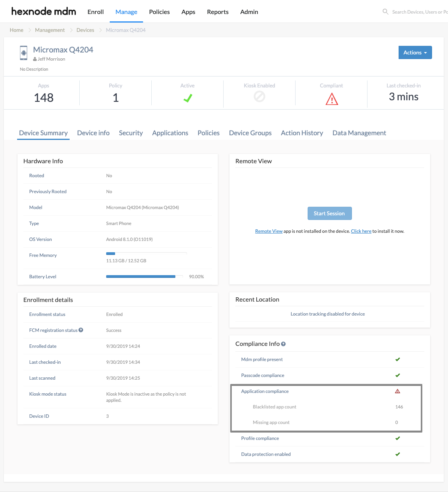Click the enrolled date '9/30/2019 14:24'
Viewport: 448px width, 492px height.
pyautogui.click(x=123, y=346)
